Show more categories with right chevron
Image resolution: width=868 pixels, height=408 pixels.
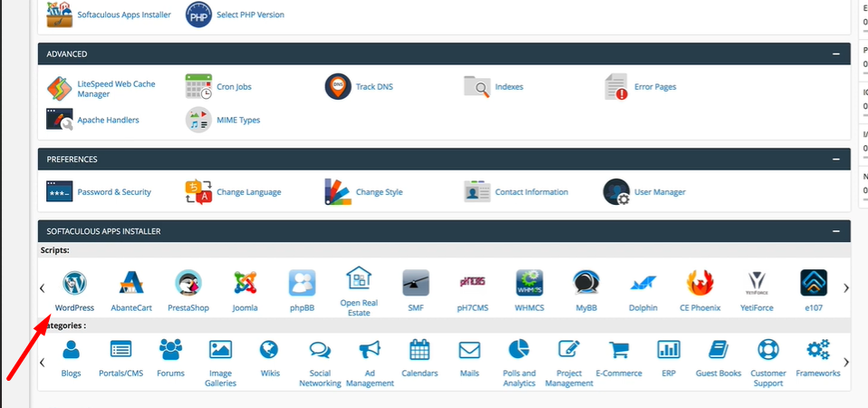[x=846, y=363]
